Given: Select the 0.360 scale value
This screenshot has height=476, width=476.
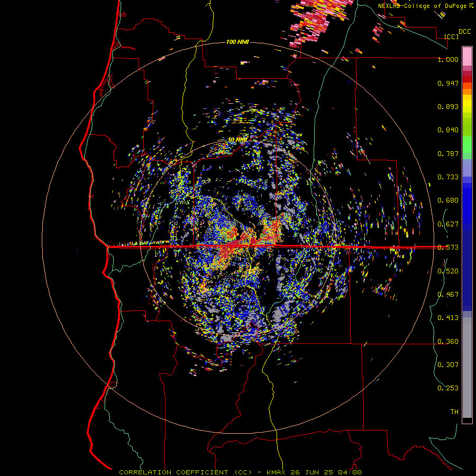Looking at the screenshot, I should coord(448,342).
